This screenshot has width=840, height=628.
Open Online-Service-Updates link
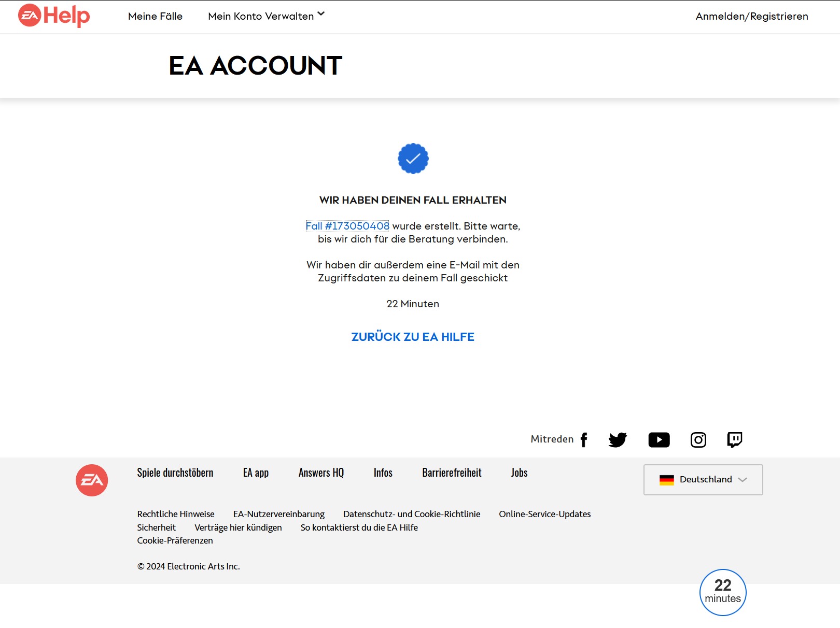tap(545, 514)
